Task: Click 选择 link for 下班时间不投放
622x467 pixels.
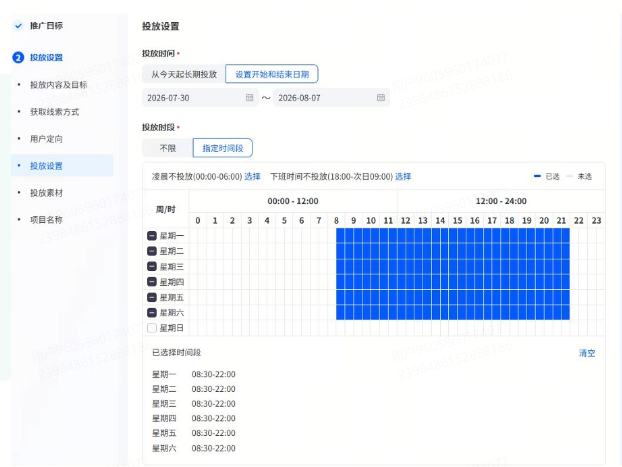Action: click(x=403, y=177)
